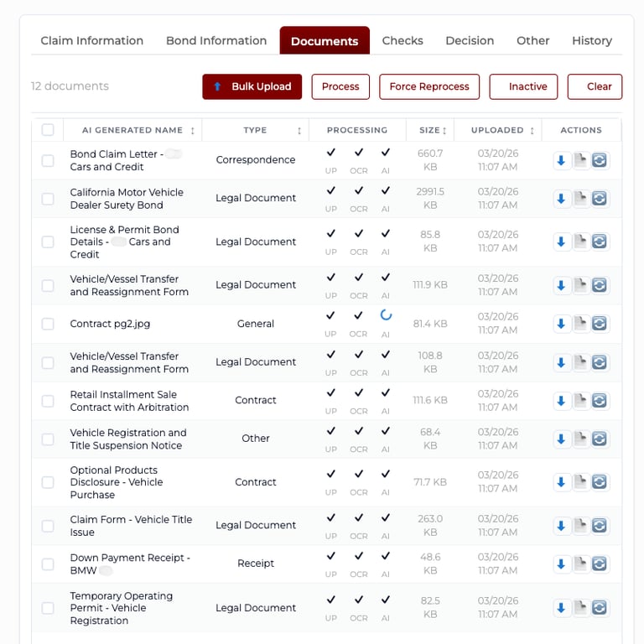Open document page icon for Contract pg2.jpg
This screenshot has width=644, height=644.
[580, 324]
